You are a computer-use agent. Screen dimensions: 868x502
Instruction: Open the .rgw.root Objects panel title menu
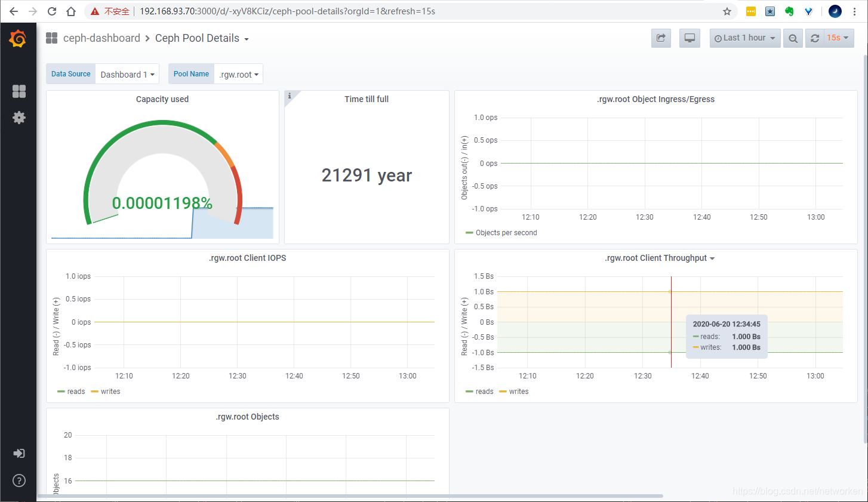point(248,417)
